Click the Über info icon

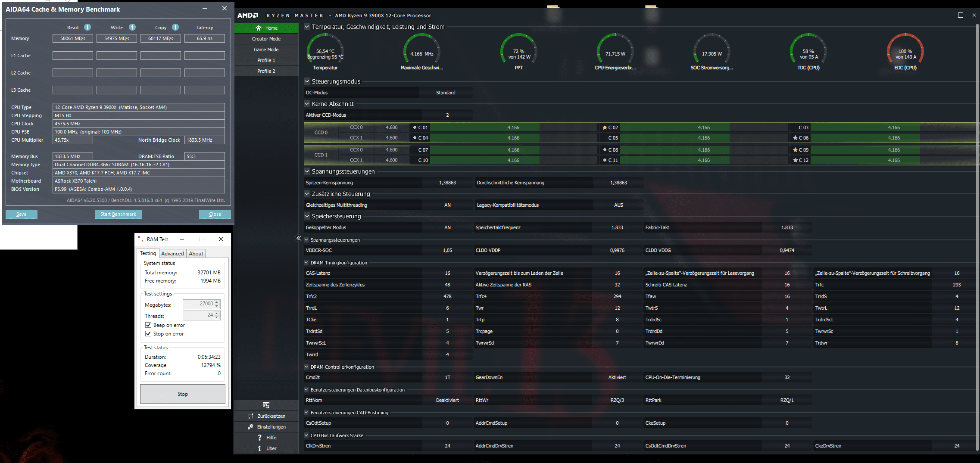pos(259,448)
